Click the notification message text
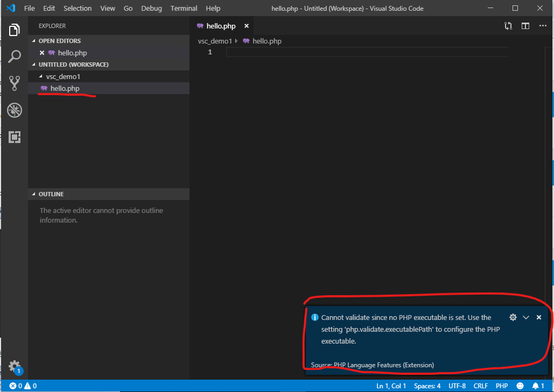 (x=411, y=329)
